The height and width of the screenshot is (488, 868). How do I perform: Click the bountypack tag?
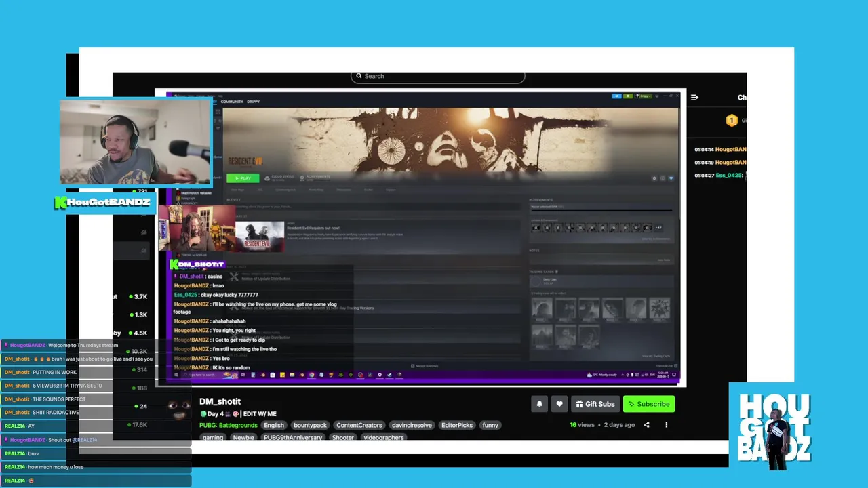tap(310, 425)
